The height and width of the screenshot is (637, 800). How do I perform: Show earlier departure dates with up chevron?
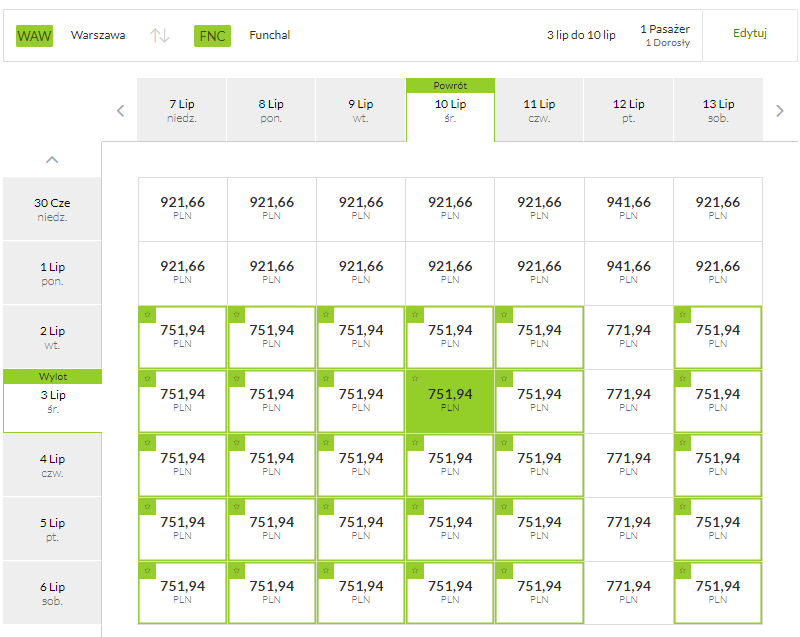52,160
